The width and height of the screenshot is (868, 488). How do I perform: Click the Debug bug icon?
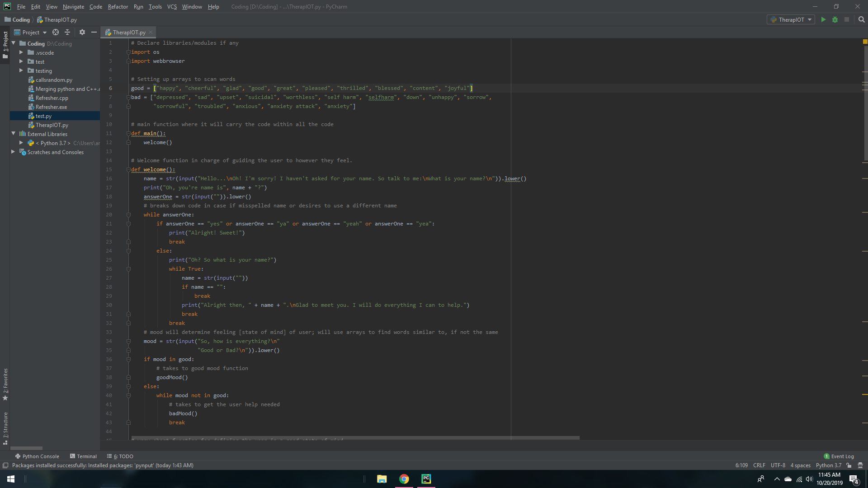point(835,19)
